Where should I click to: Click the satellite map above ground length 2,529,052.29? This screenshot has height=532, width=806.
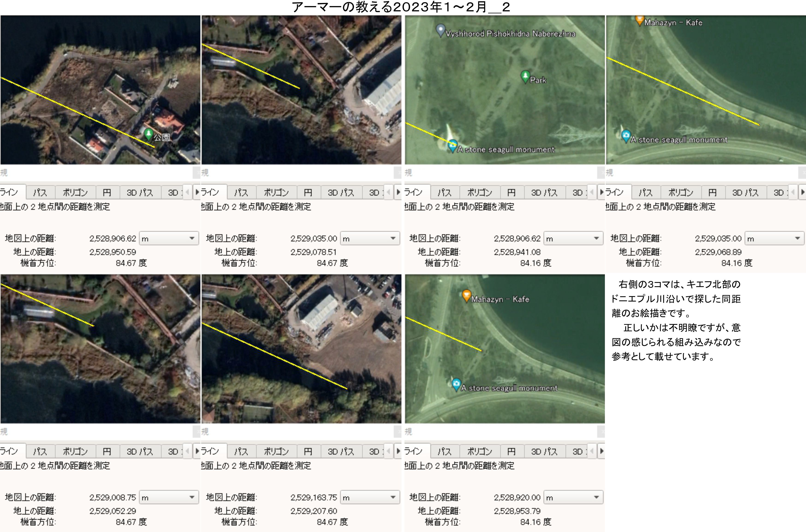tap(101, 349)
